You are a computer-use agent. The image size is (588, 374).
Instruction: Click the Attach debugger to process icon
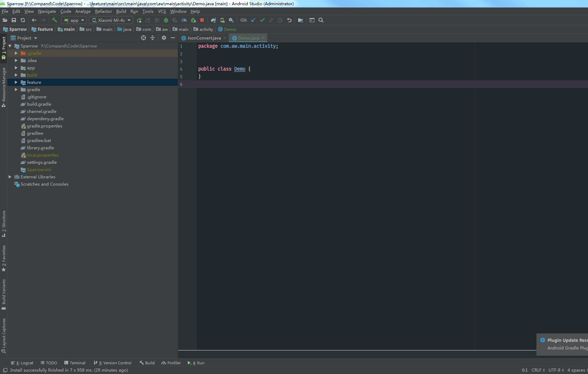click(193, 20)
